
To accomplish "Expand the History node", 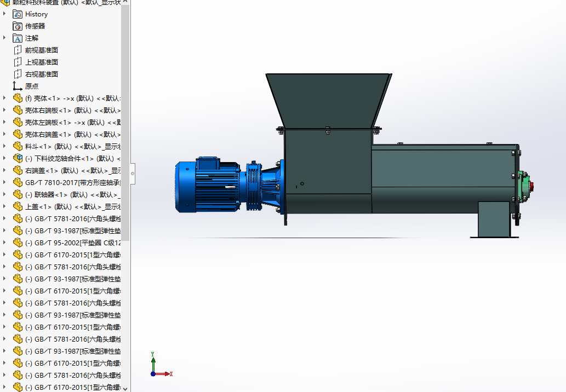I will coord(4,14).
